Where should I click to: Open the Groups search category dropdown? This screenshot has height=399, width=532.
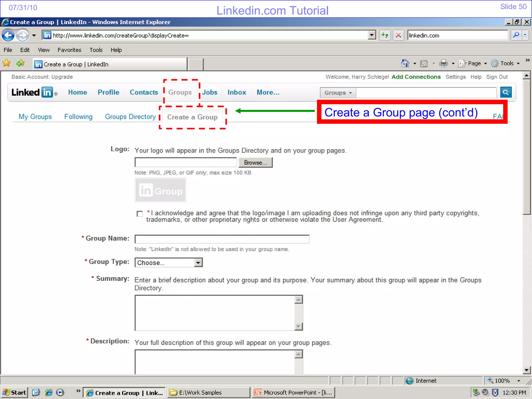[338, 93]
